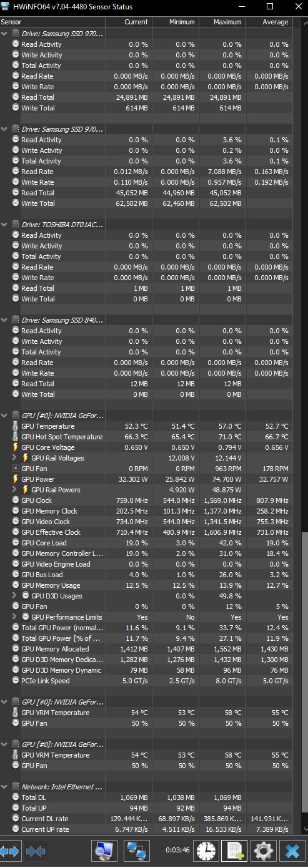Select the GPU Hot Spot Temperature row
This screenshot has height=868, width=308.
click(x=147, y=437)
